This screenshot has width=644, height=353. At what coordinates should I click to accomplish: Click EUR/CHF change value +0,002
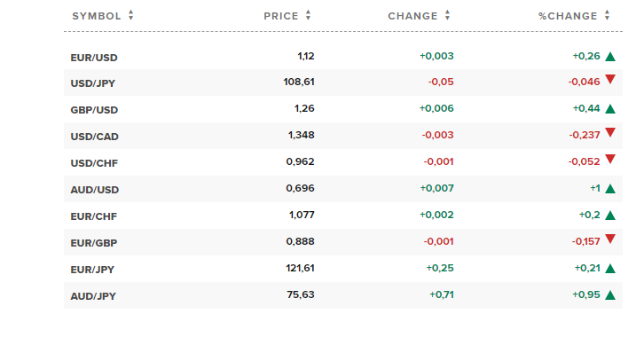point(436,215)
